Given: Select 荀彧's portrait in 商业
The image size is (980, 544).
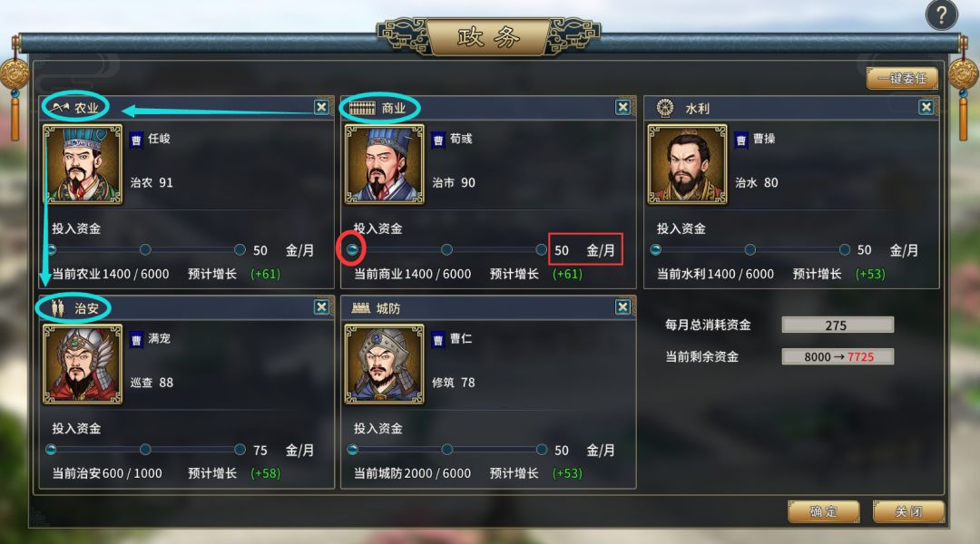Looking at the screenshot, I should pos(385,164).
